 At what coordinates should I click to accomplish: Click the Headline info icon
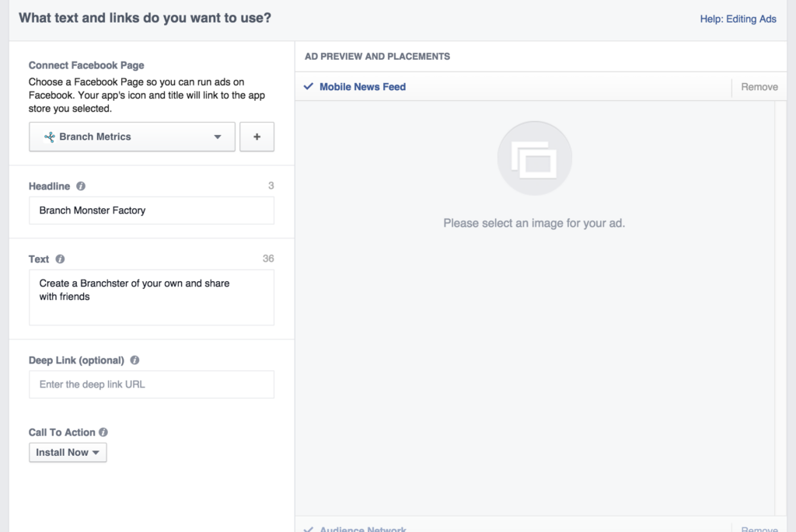pos(82,186)
